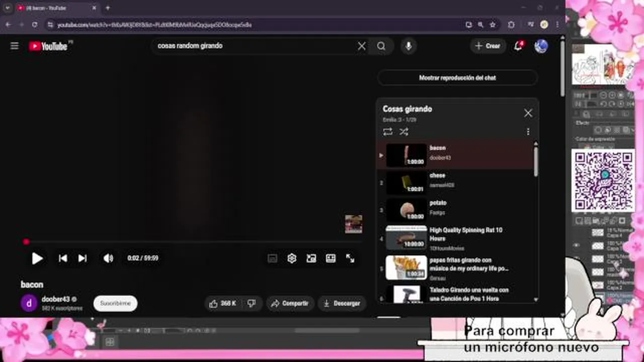Open playlist three-dot options menu
This screenshot has height=362, width=644.
point(528,132)
